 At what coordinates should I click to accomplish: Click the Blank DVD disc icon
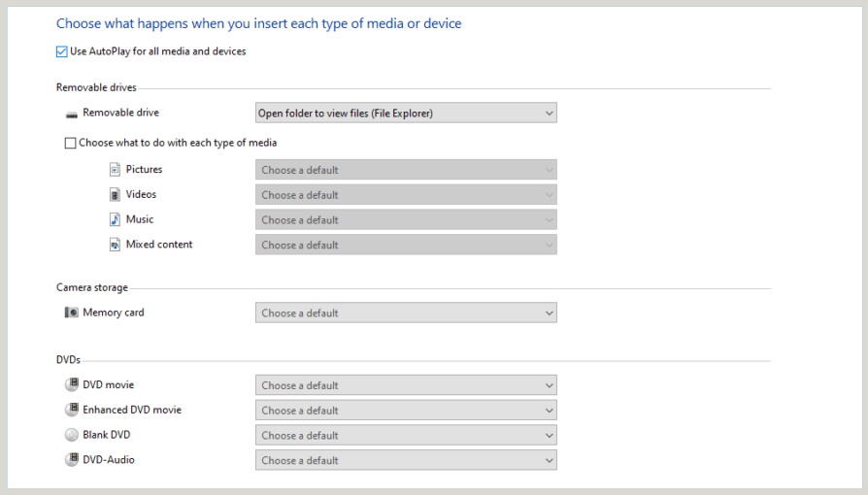pyautogui.click(x=71, y=436)
